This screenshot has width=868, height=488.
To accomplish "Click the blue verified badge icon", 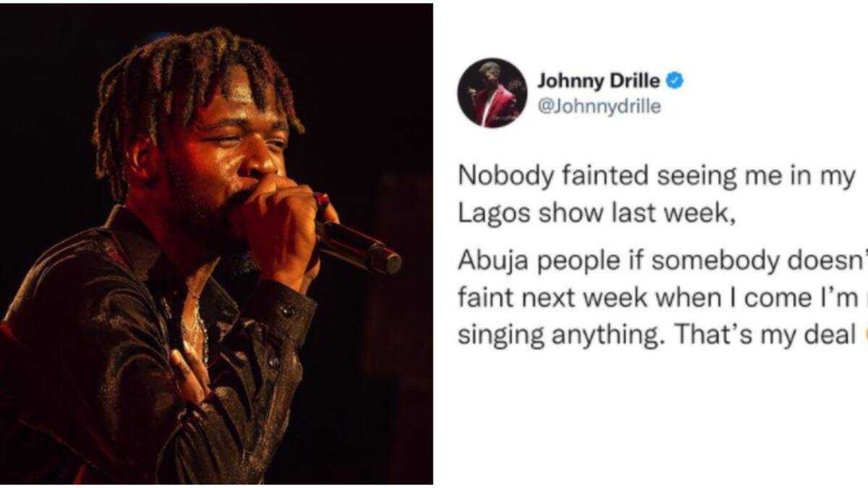I will [x=674, y=80].
